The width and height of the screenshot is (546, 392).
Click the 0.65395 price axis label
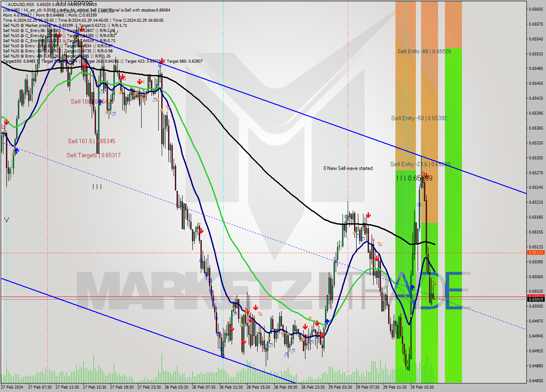pos(536,113)
